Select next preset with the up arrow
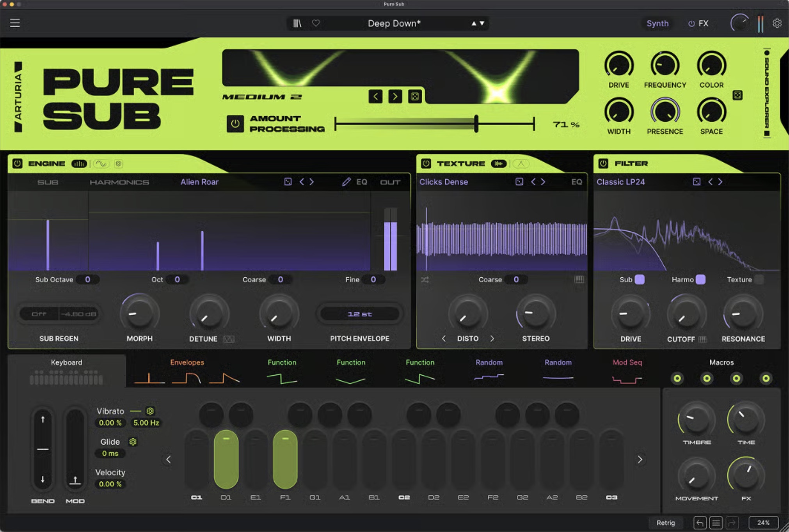Viewport: 789px width, 532px height. click(x=474, y=23)
